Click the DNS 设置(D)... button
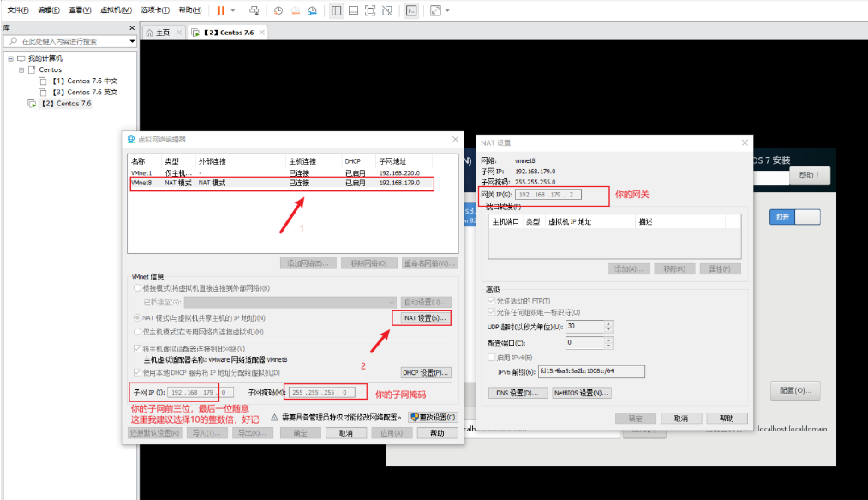Screen dimensions: 868x500 pyautogui.click(x=517, y=393)
